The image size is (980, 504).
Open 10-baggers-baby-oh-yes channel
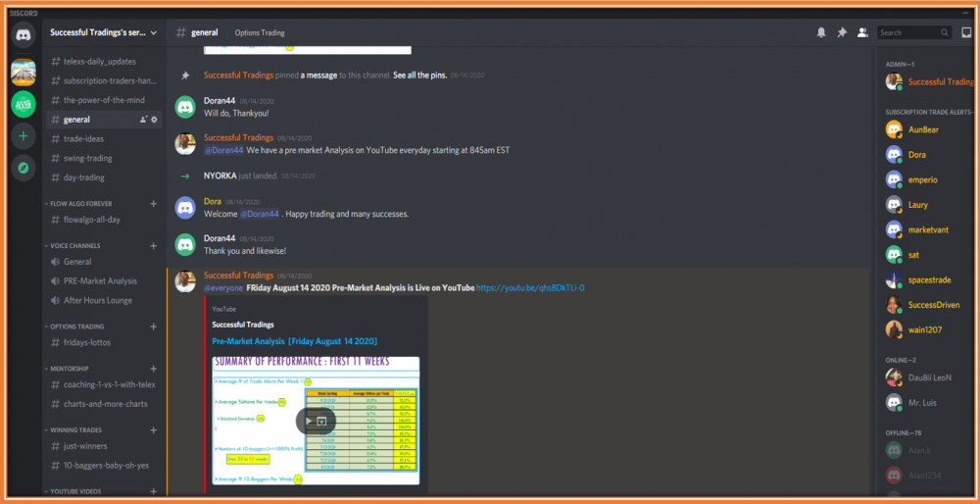104,465
